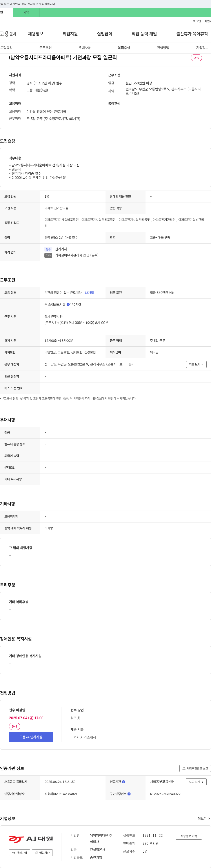Screen dimensions: 211x868
Task: Click the 워크넷 application method text
Action: click(75, 718)
